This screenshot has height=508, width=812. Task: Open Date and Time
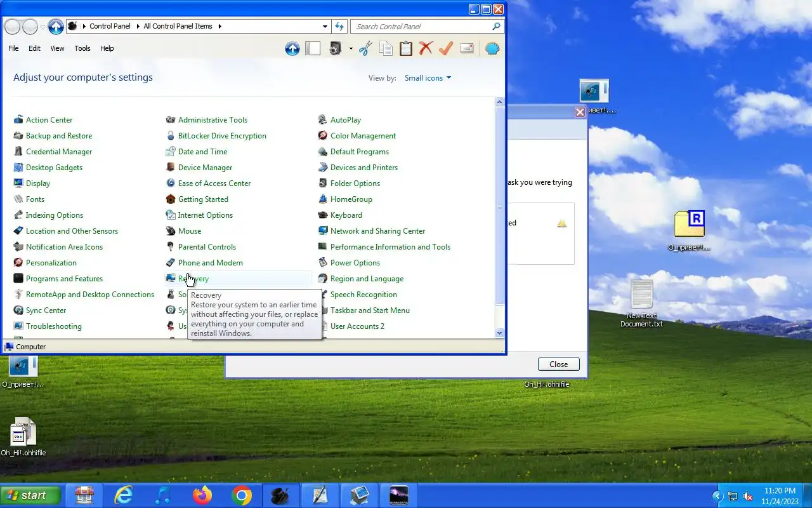pos(202,152)
